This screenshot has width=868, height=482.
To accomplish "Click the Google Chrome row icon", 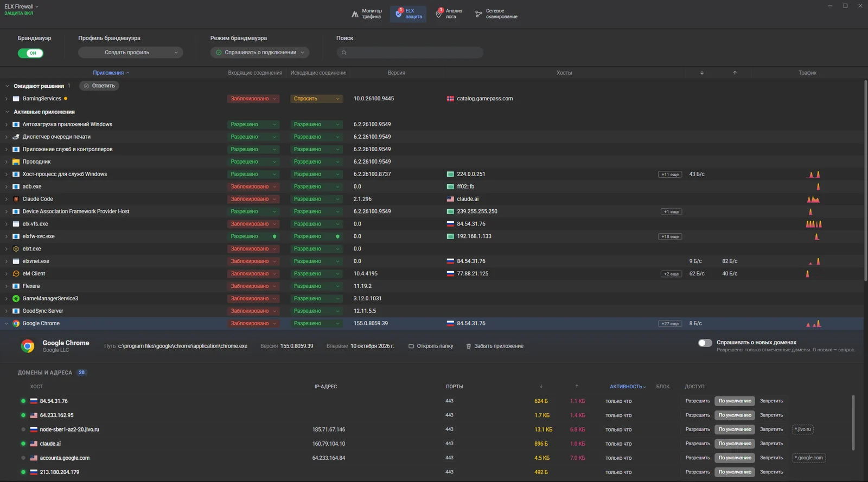I will [x=16, y=324].
